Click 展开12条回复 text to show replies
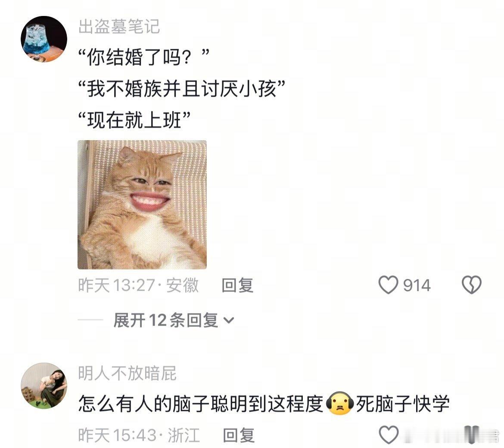Viewport: 504px width, 448px height. [166, 320]
